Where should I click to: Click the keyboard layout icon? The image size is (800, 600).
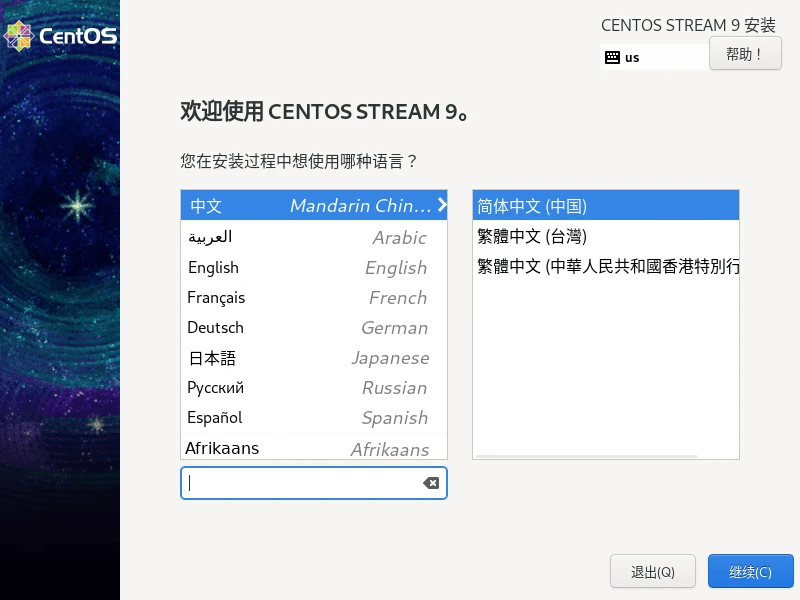pos(612,57)
